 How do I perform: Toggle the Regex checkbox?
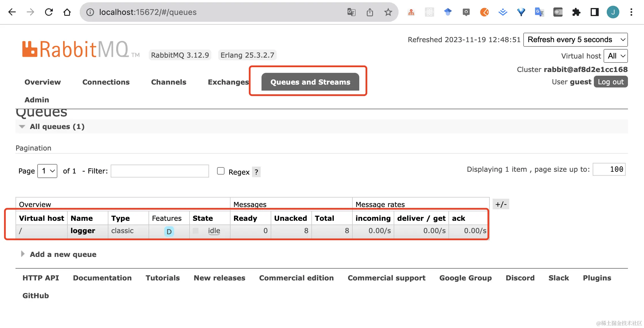pyautogui.click(x=221, y=171)
